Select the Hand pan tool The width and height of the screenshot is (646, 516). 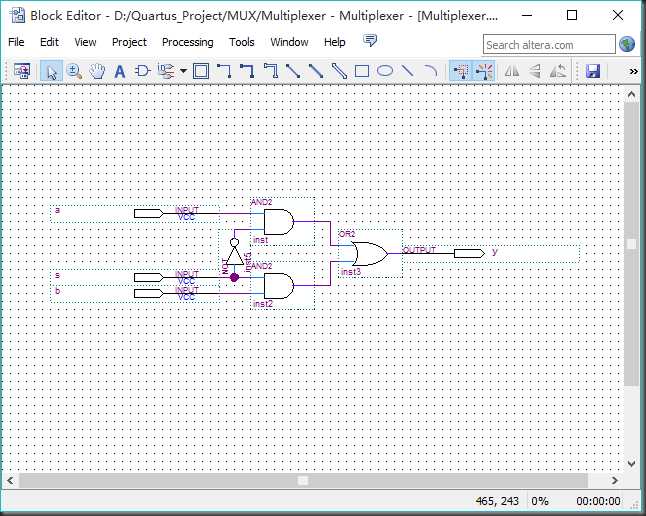tap(97, 71)
